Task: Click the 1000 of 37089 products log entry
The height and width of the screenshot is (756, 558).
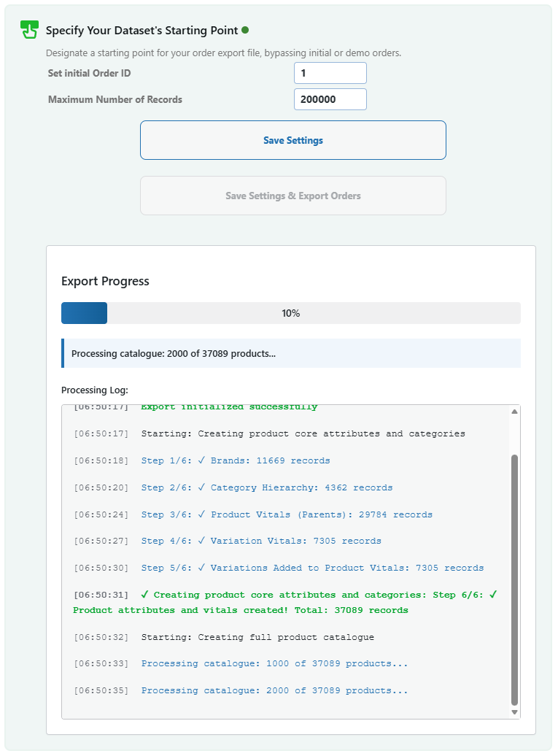Action: pyautogui.click(x=274, y=663)
